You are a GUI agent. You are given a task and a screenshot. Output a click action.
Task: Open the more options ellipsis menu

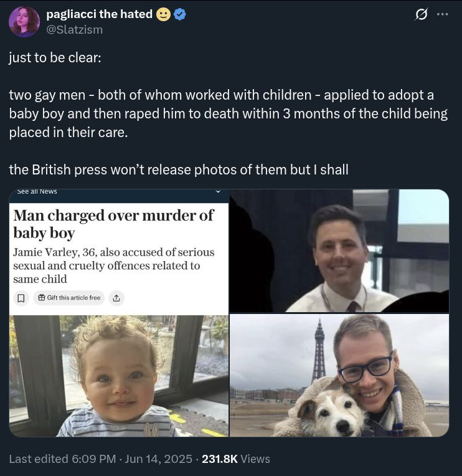click(442, 14)
